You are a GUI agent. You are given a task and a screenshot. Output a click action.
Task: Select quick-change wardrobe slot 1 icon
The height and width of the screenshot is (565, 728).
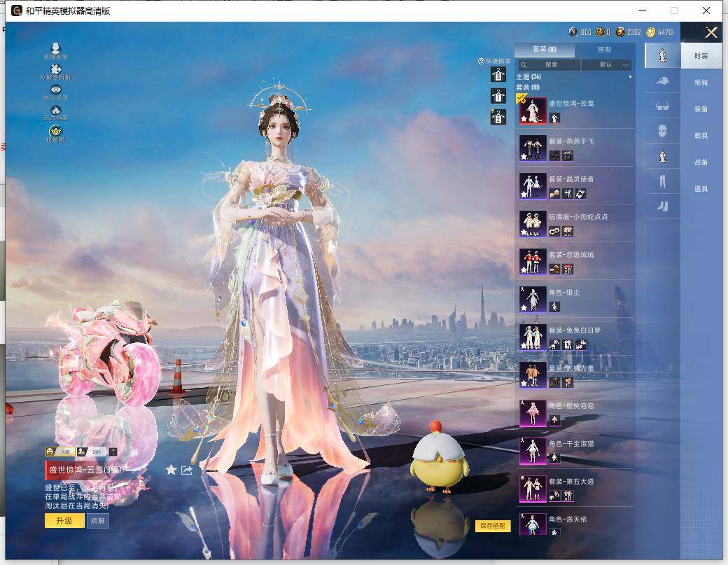click(498, 96)
